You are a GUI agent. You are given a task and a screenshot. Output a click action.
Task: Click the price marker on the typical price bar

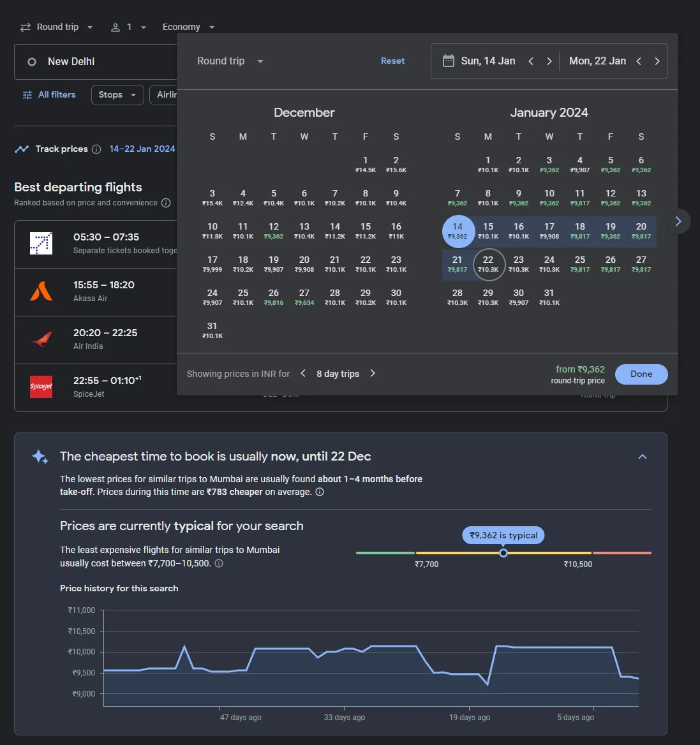[x=503, y=553]
